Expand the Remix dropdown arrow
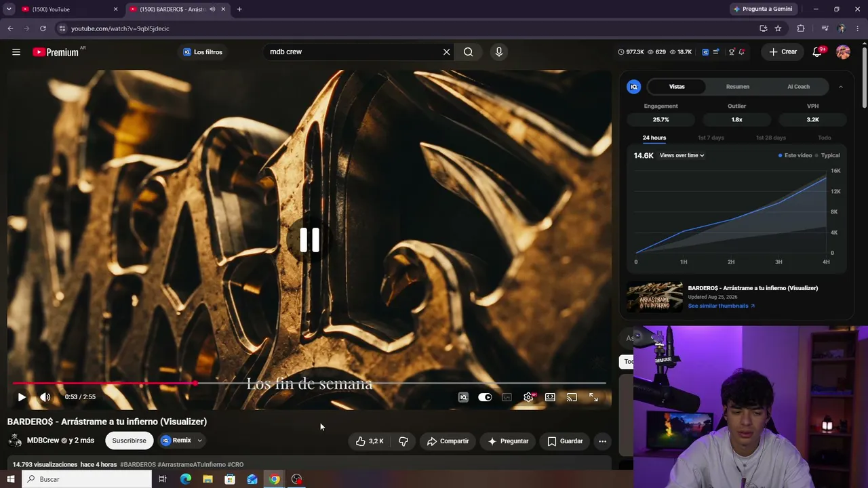This screenshot has width=868, height=488. click(x=199, y=441)
